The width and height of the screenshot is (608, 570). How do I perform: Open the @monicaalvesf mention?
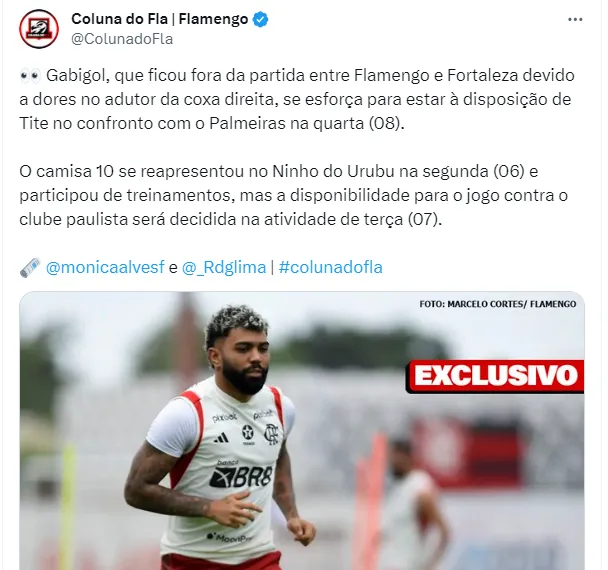(x=105, y=268)
